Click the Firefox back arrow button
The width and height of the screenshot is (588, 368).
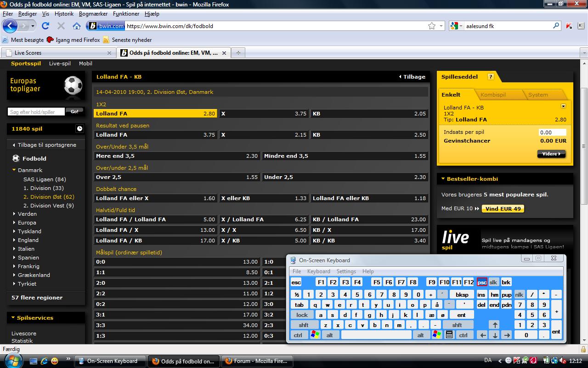coord(10,26)
